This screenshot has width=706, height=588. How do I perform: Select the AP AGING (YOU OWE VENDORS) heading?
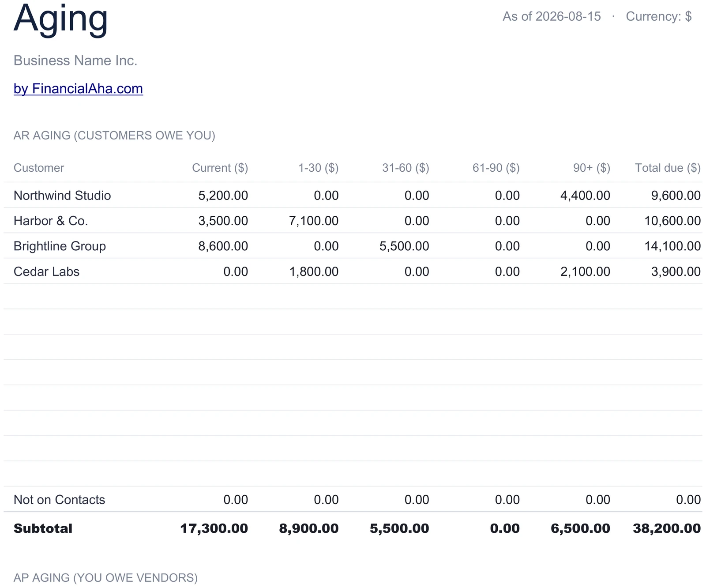click(x=105, y=577)
